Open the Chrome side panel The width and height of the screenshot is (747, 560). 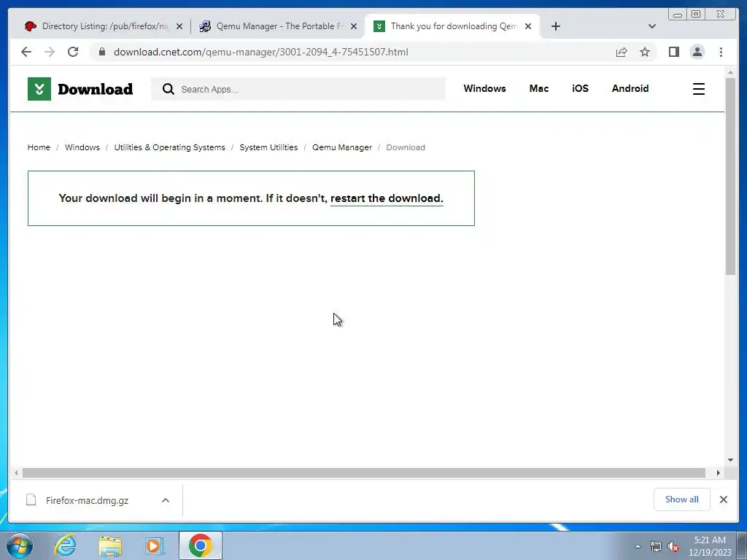673,52
